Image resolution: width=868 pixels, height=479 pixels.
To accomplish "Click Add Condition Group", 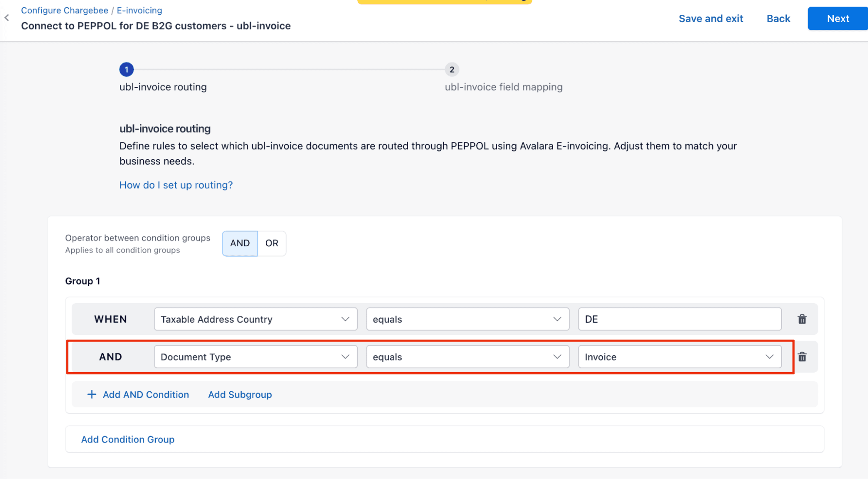I will (x=128, y=439).
